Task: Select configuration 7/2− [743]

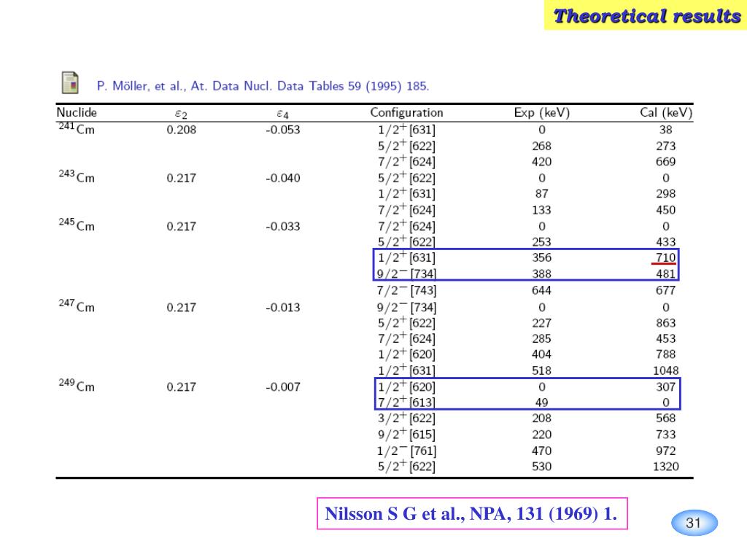Action: [x=406, y=290]
